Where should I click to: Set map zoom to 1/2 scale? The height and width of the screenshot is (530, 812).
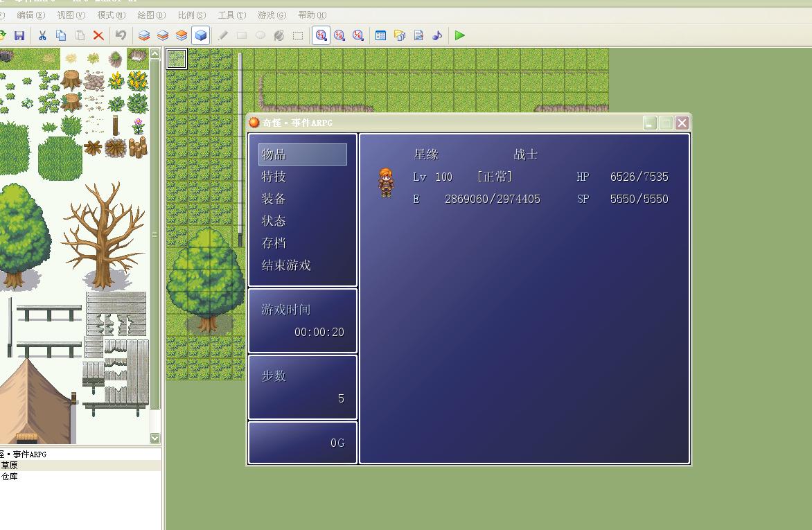339,35
